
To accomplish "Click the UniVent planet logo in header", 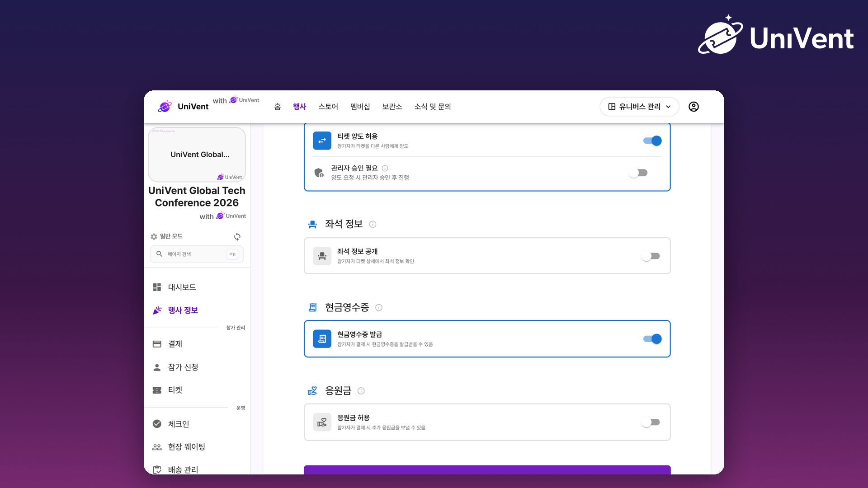I will [165, 107].
